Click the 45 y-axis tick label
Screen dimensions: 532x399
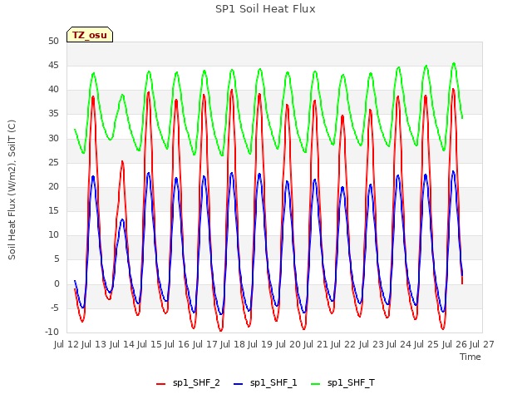(53, 66)
